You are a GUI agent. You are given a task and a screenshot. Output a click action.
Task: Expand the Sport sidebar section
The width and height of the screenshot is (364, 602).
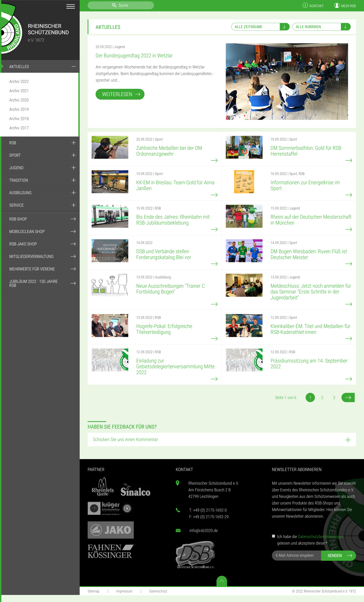click(74, 155)
